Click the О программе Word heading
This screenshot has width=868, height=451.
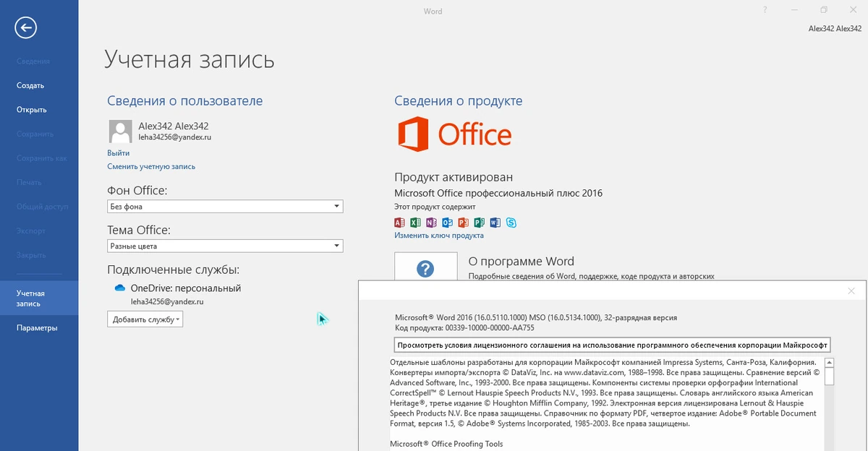pyautogui.click(x=522, y=262)
